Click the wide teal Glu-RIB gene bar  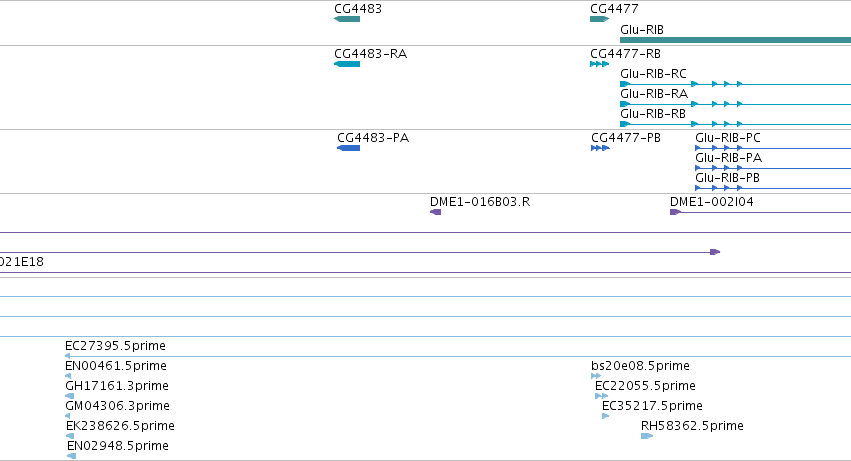tap(735, 40)
